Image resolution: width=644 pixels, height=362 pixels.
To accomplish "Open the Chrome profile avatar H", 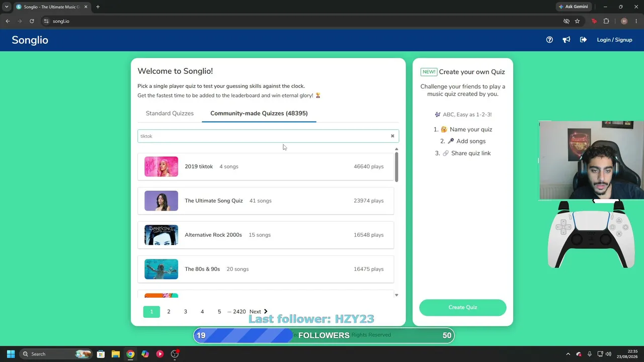I will coord(624,21).
